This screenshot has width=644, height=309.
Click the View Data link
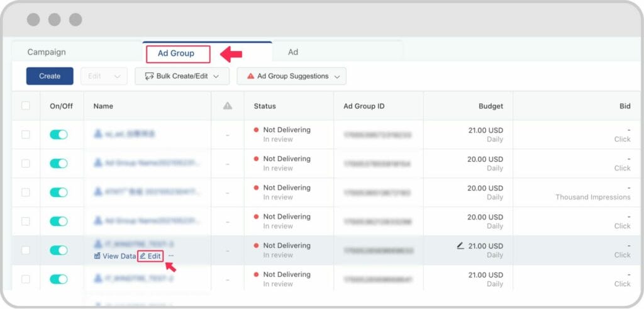coord(118,256)
